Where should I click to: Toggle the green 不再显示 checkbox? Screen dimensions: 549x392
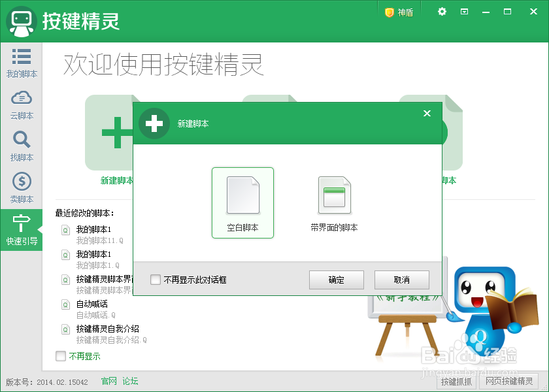[x=61, y=356]
